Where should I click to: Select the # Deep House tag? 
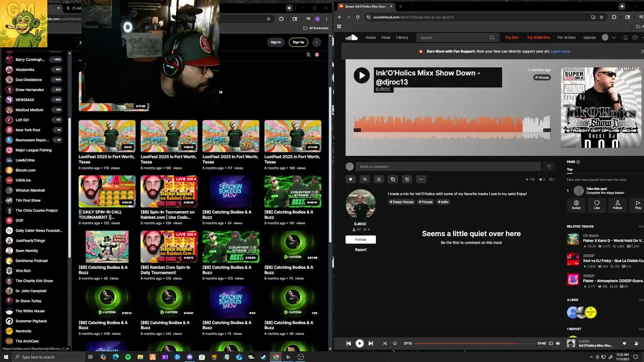[x=401, y=202]
